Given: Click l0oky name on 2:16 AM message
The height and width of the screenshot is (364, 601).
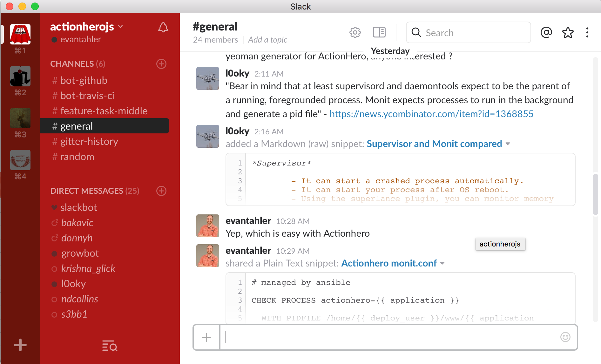Looking at the screenshot, I should (x=237, y=131).
